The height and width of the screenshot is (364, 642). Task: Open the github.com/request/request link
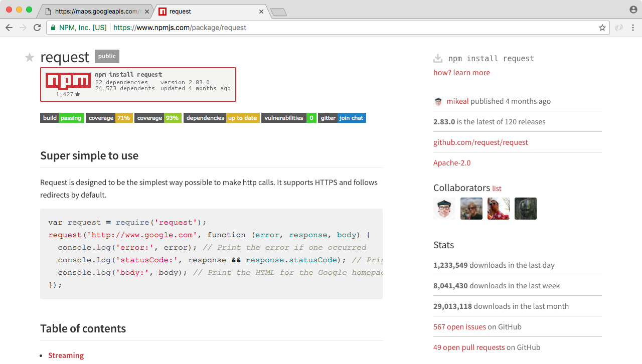(x=480, y=142)
